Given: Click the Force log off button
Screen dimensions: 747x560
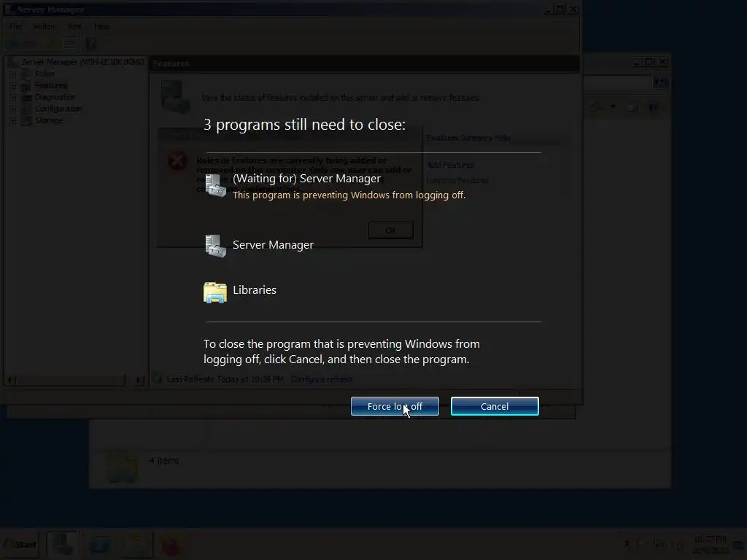Looking at the screenshot, I should (x=395, y=406).
